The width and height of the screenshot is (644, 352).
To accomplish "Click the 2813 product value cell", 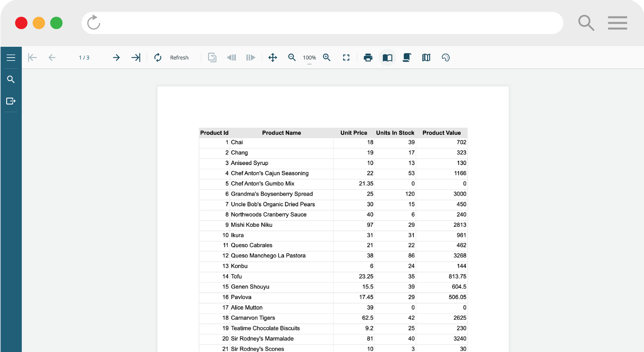I will 441,225.
